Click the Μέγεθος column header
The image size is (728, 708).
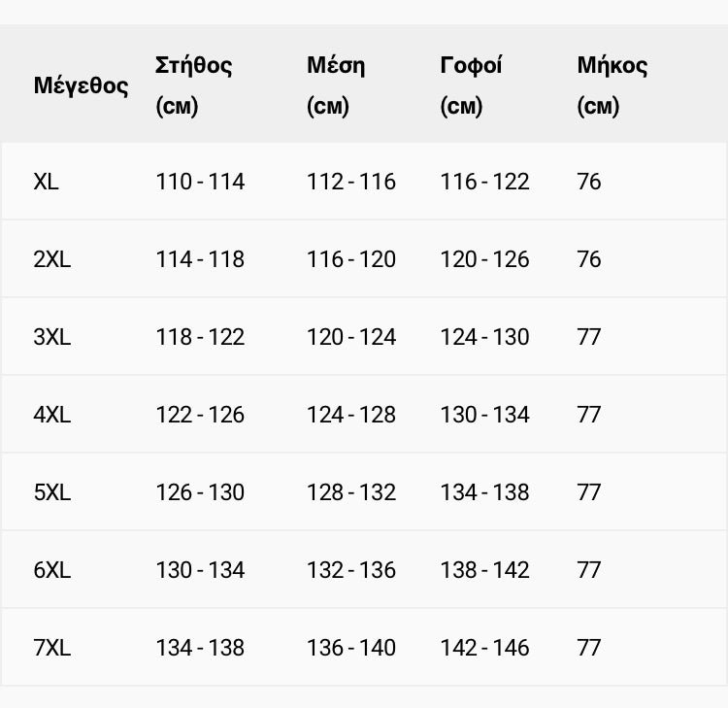point(81,85)
